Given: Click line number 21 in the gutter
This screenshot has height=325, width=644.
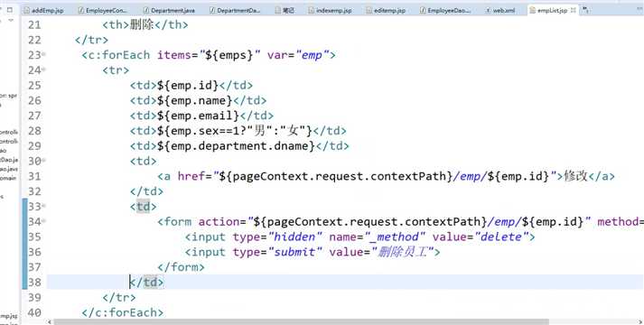Looking at the screenshot, I should click(x=34, y=24).
